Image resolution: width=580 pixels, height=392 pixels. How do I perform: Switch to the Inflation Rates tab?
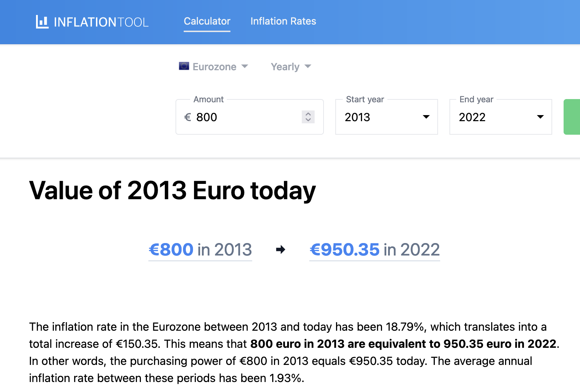click(x=283, y=21)
